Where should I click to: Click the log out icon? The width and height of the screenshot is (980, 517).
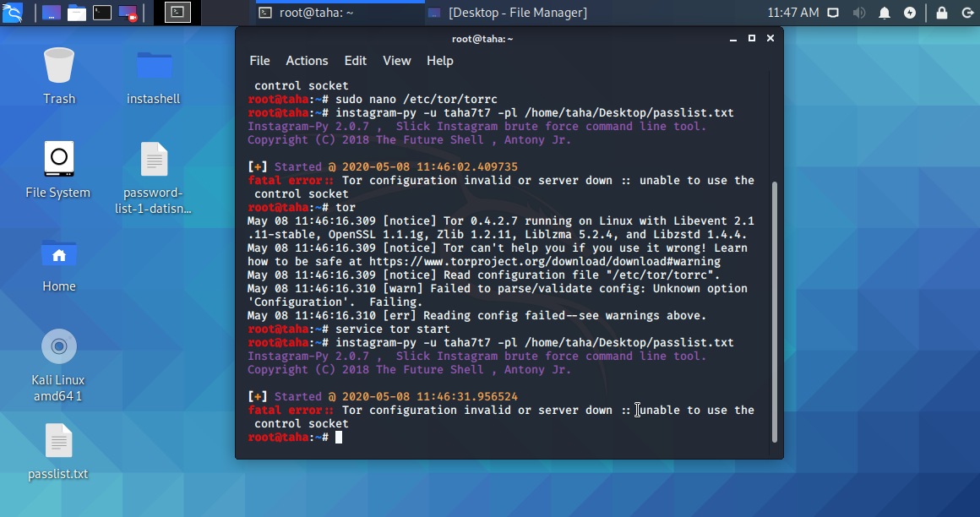pyautogui.click(x=966, y=13)
